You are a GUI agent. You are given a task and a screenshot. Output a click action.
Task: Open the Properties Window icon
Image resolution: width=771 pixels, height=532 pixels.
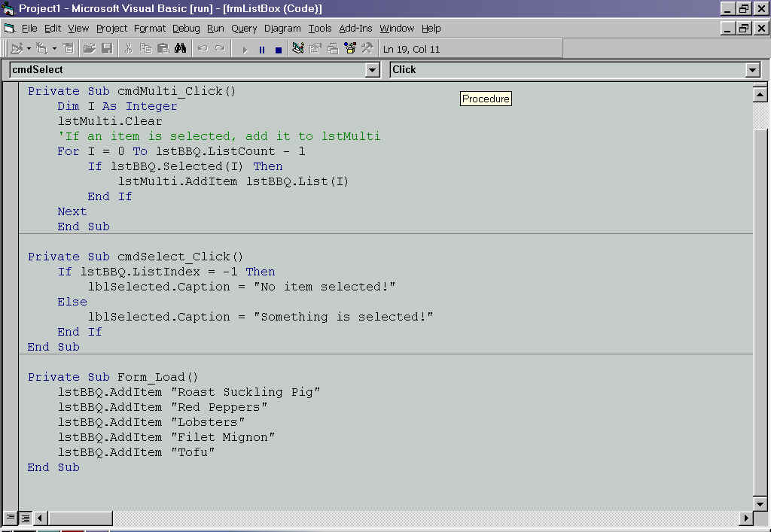coord(315,49)
